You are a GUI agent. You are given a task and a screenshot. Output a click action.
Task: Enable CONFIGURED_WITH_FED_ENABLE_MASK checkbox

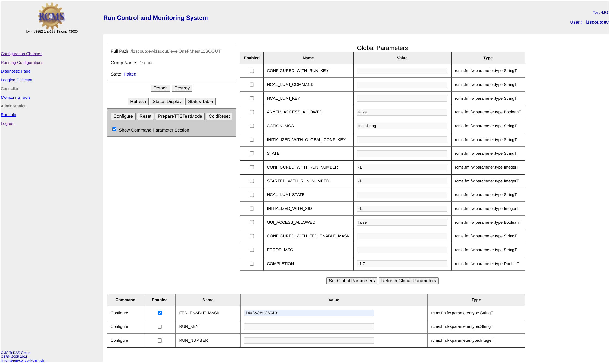(x=252, y=236)
